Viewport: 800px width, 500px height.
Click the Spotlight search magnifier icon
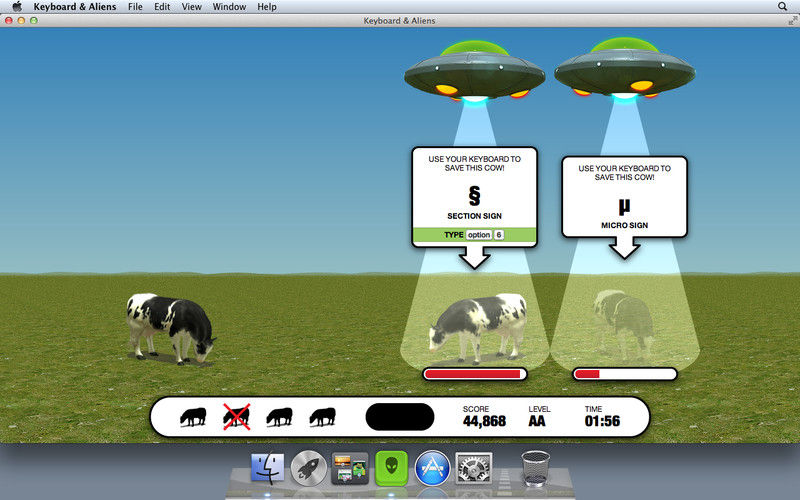pyautogui.click(x=782, y=7)
